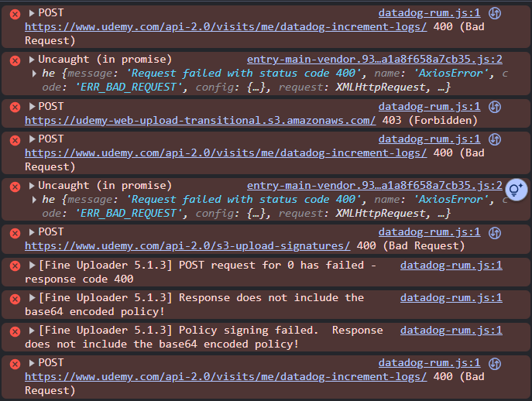This screenshot has height=401, width=532.
Task: Expand the bottom POST datadog-increment-logs entry
Action: click(x=32, y=362)
